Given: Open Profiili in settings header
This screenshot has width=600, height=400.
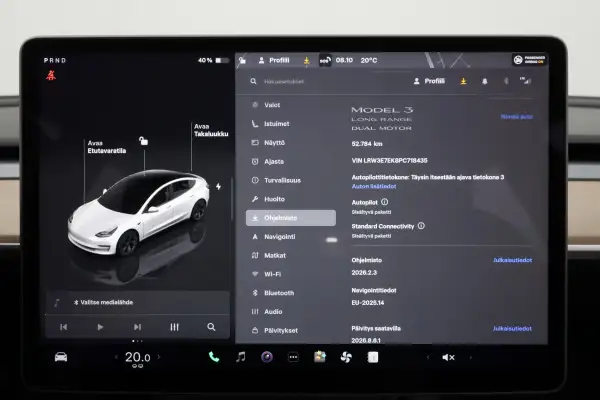Looking at the screenshot, I should click(x=429, y=81).
